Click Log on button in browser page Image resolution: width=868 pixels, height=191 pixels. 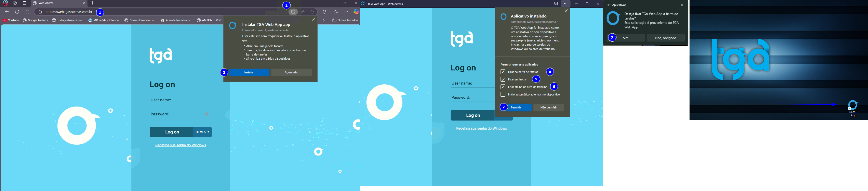[172, 132]
